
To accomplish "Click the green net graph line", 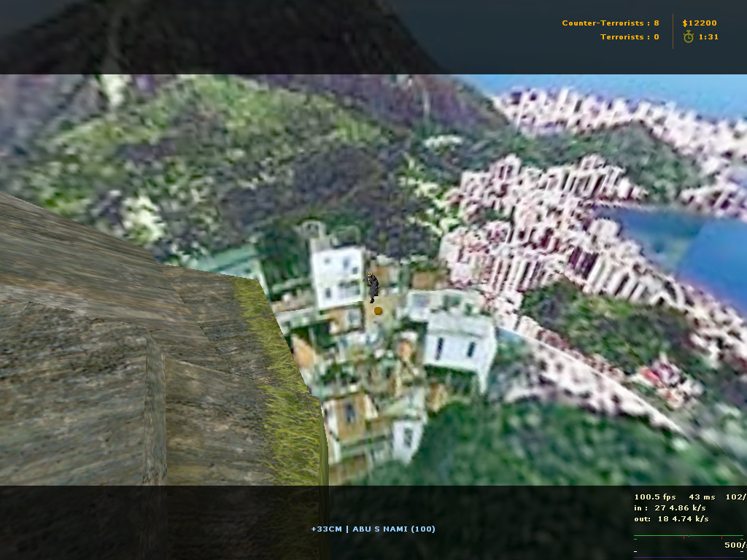I will tap(690, 537).
